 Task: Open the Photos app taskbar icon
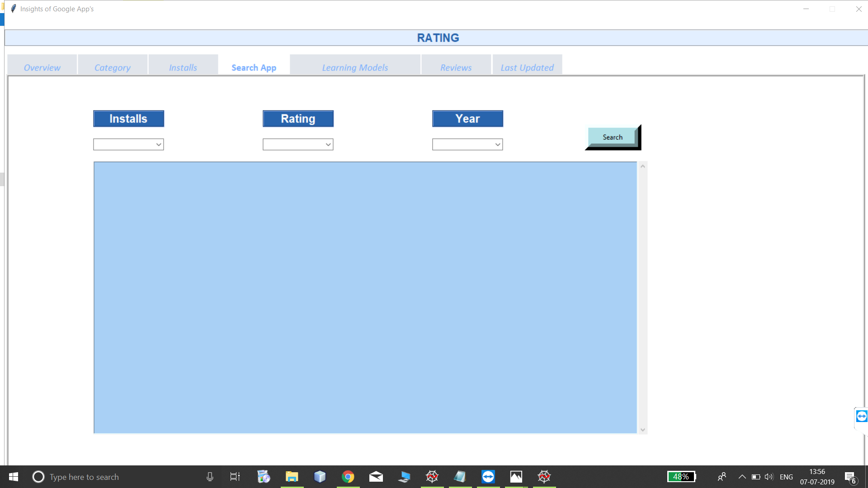(x=516, y=477)
